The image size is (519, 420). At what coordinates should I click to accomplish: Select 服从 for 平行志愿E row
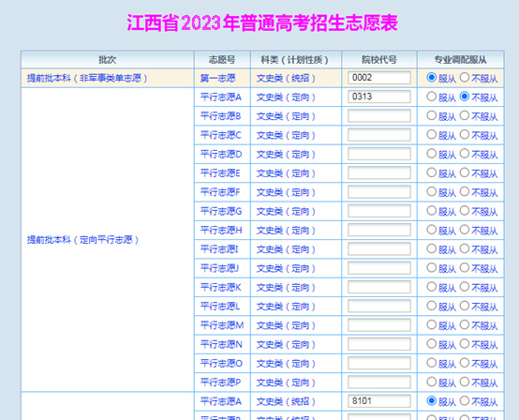click(431, 172)
